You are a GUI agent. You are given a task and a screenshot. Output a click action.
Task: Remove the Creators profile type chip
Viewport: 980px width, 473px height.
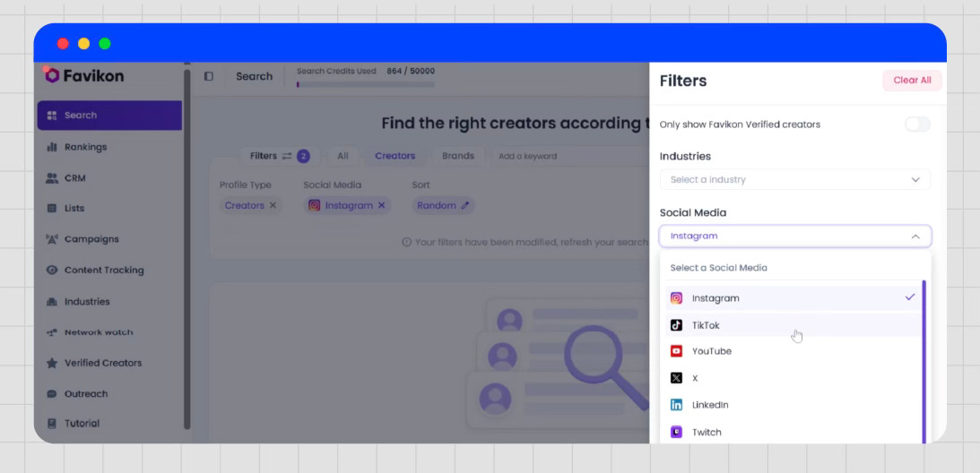273,205
